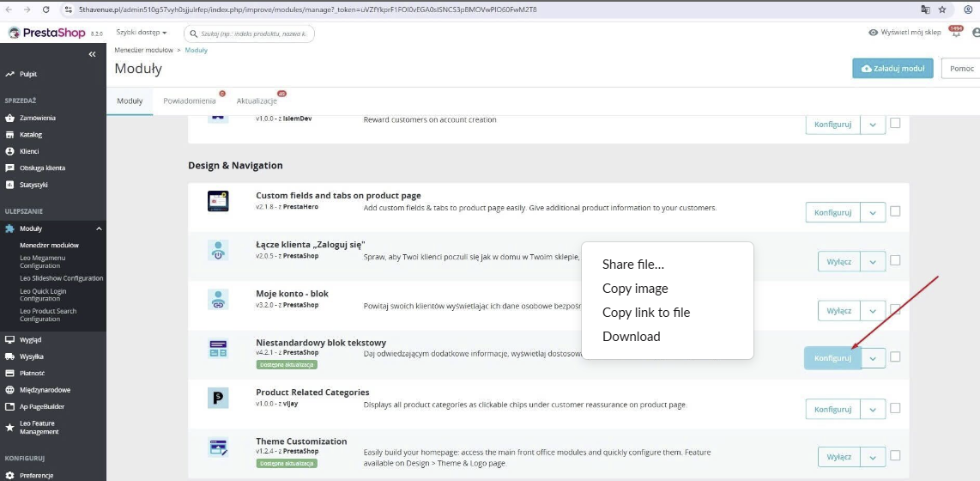Click the Załaduj moduł button
The height and width of the screenshot is (481, 980).
(x=892, y=68)
